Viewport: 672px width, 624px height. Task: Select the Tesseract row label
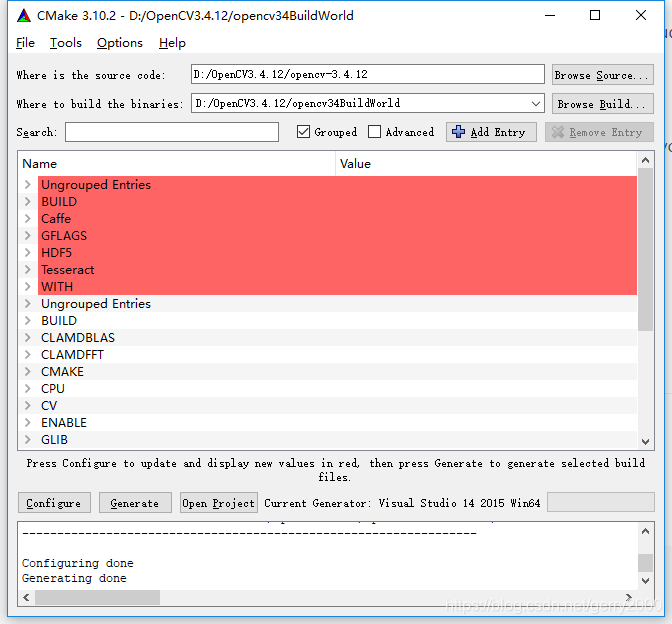coord(68,270)
